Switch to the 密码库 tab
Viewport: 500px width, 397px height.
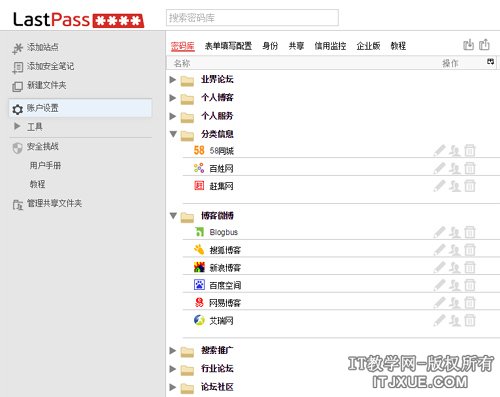click(183, 46)
